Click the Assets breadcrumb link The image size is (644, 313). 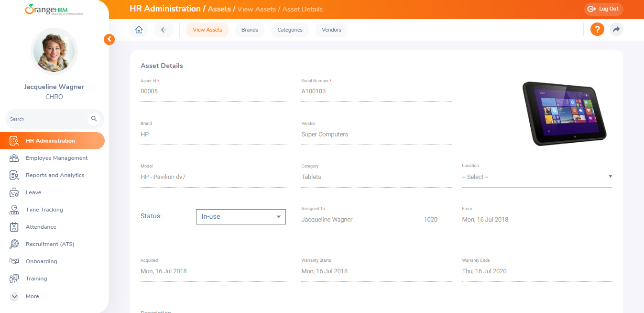tap(219, 9)
